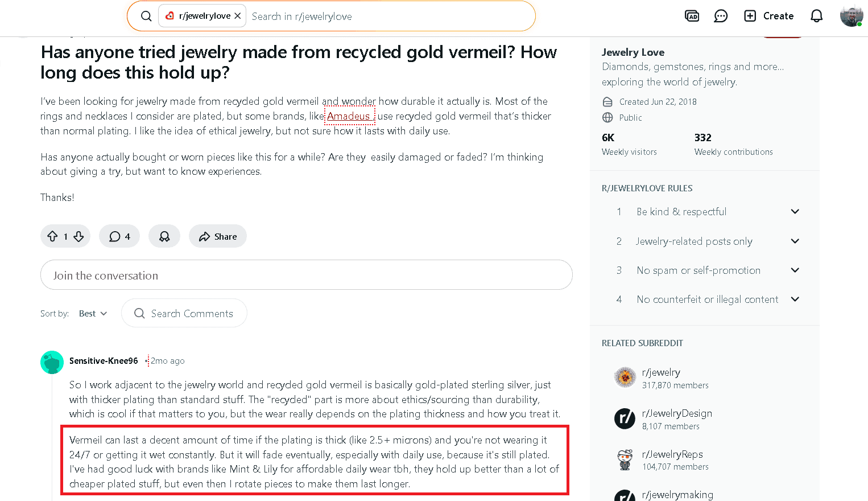Click Share on the post
This screenshot has height=501, width=868.
[x=217, y=236]
